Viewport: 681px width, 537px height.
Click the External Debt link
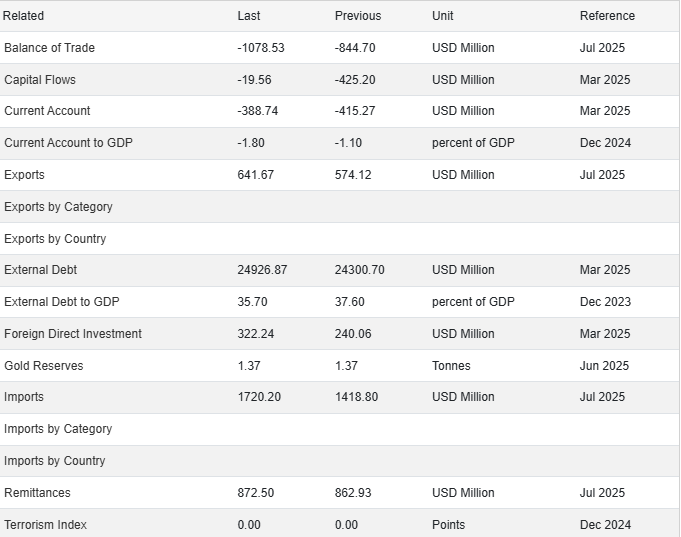41,270
